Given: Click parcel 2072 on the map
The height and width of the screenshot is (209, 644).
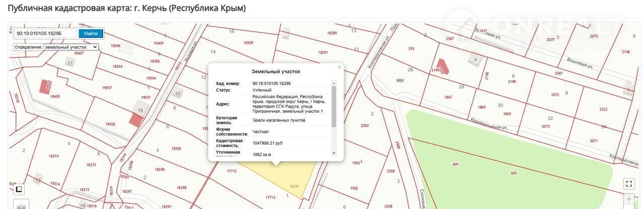Looking at the screenshot, I should [x=555, y=94].
